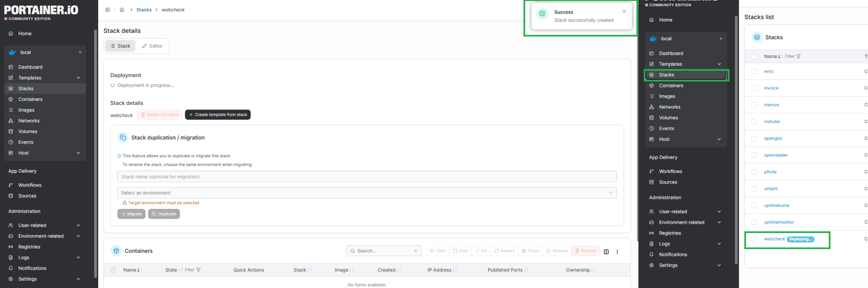Sort containers by Published Ports column

click(x=508, y=270)
